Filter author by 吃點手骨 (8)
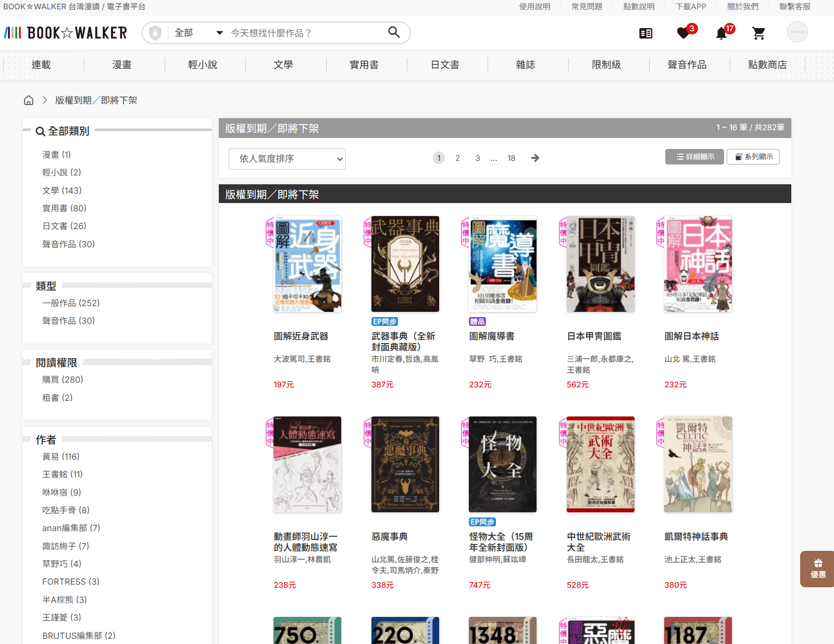Image resolution: width=834 pixels, height=644 pixels. 66,510
